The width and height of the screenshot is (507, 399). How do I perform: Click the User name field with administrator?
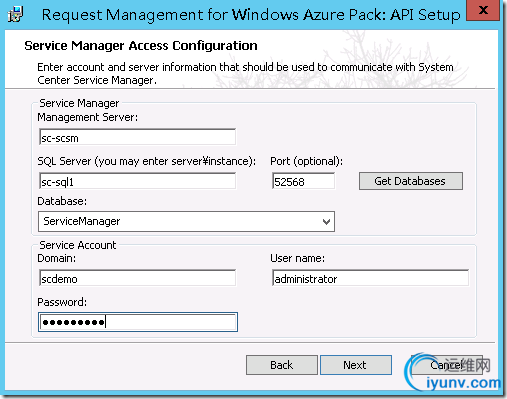(x=370, y=278)
